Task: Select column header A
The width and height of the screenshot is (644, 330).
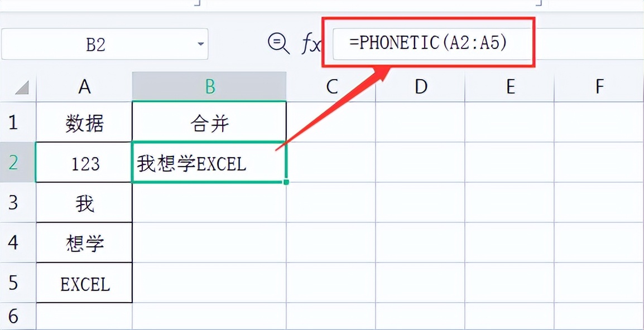Action: [x=84, y=86]
